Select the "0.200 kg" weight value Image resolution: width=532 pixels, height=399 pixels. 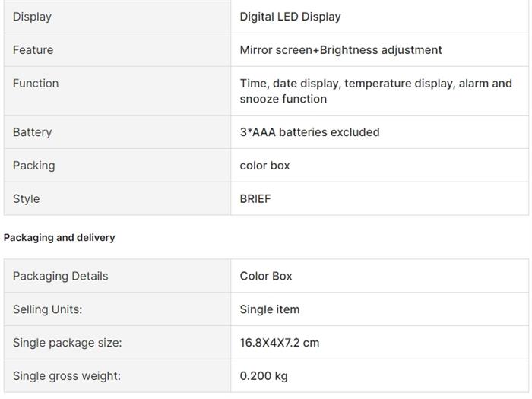pyautogui.click(x=264, y=376)
